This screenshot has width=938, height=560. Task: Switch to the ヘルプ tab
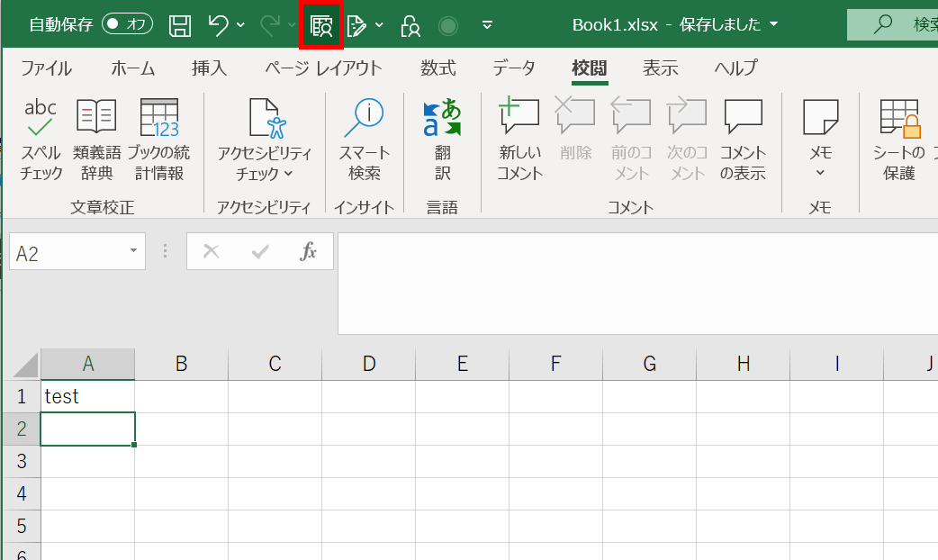click(x=735, y=68)
